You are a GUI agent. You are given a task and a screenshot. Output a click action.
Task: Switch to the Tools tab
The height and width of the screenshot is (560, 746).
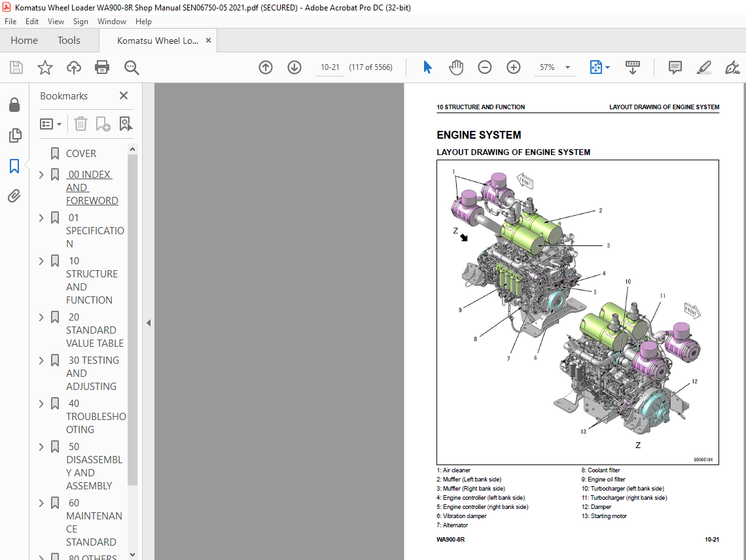69,41
